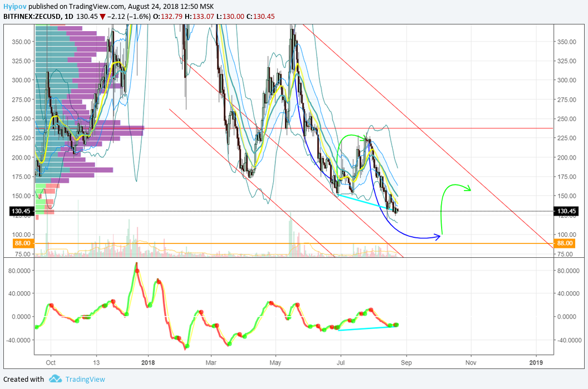Click the orange 88.00 label on right axis
Viewport: 588px width, 389px height.
point(565,243)
